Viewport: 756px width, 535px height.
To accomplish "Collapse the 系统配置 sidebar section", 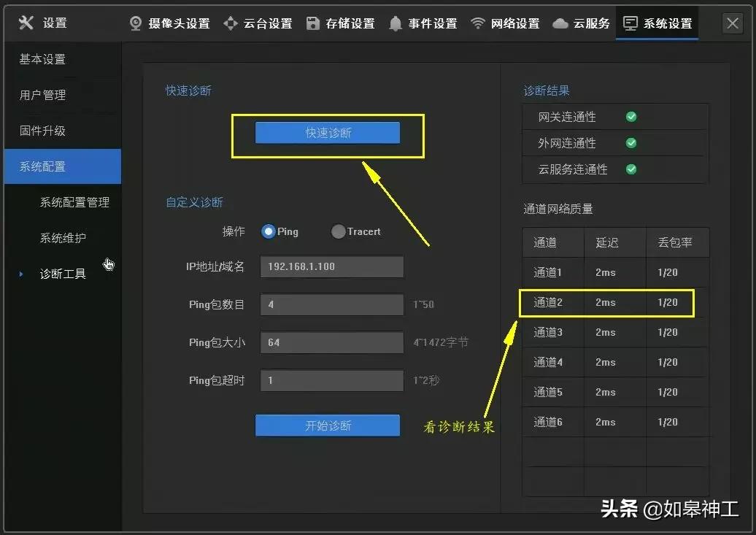I will 46,166.
